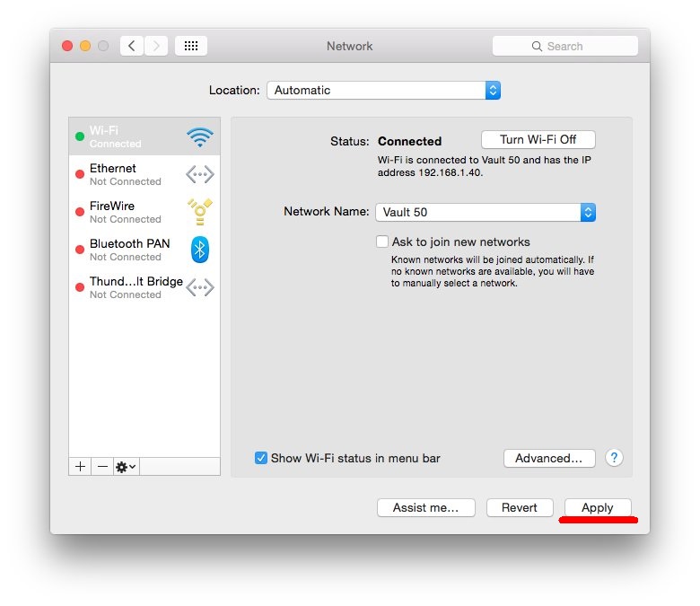Viewport: 700px width, 606px height.
Task: Select Ethernet in the services list
Action: 144,174
